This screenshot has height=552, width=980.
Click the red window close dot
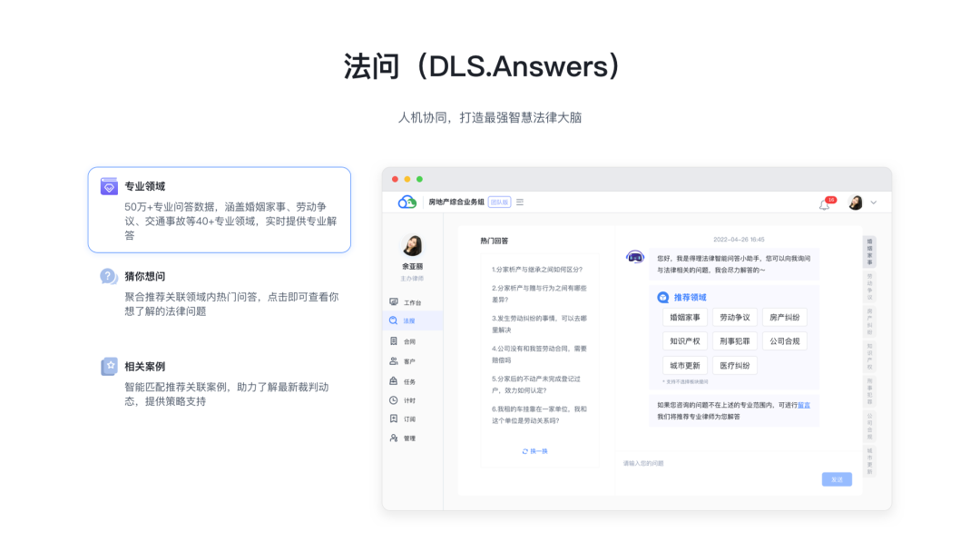(395, 180)
